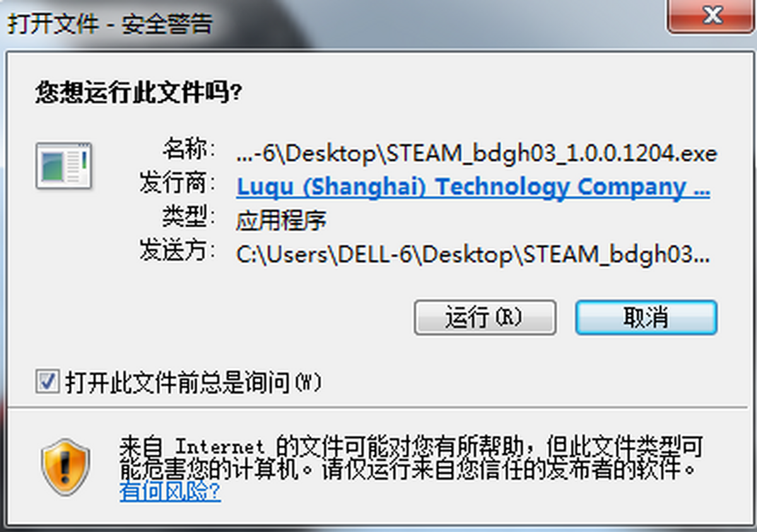The image size is (757, 532).
Task: Click the application file icon beside 名称
Action: tap(64, 165)
